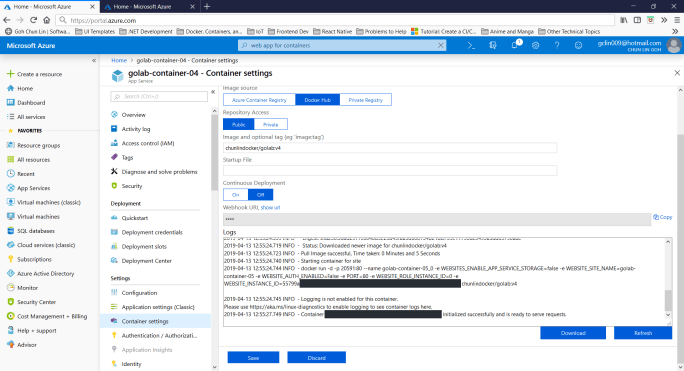Open App Services in sidebar
This screenshot has height=371, width=684.
point(29,188)
